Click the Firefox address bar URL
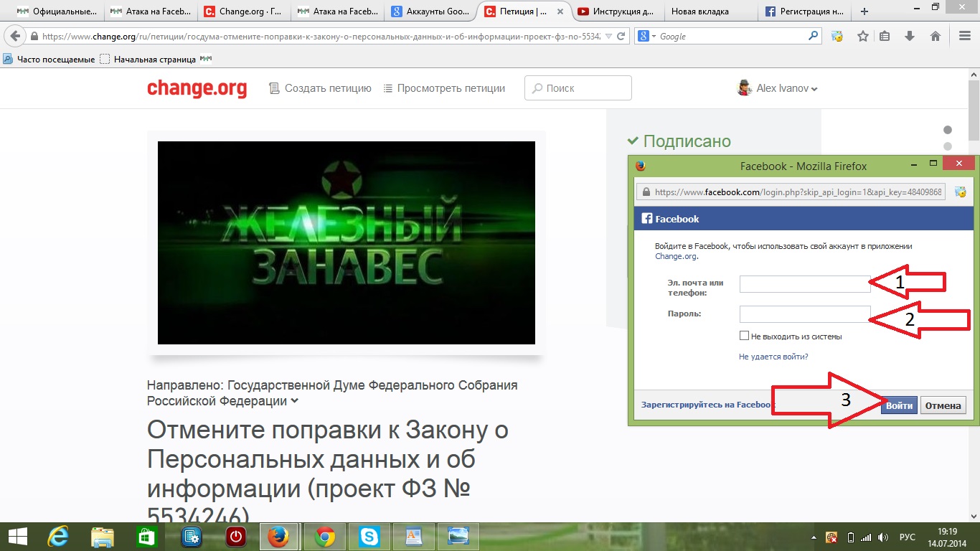Viewport: 980px width, 551px height. 321,36
